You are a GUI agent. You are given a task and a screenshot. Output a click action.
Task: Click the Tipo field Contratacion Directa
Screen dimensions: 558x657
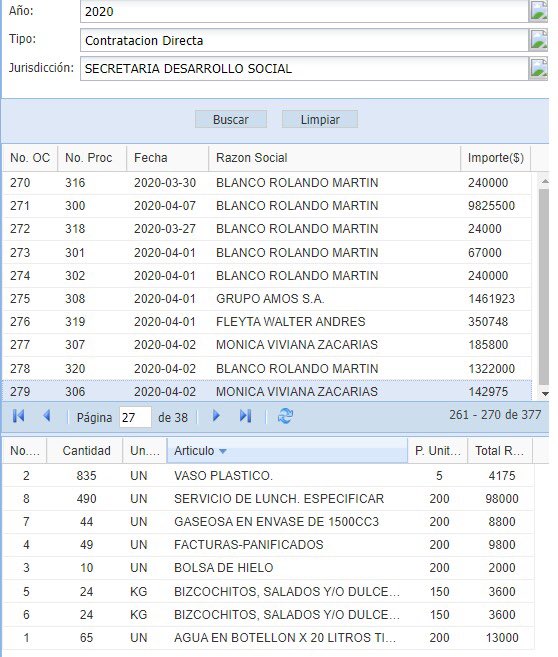[x=305, y=40]
